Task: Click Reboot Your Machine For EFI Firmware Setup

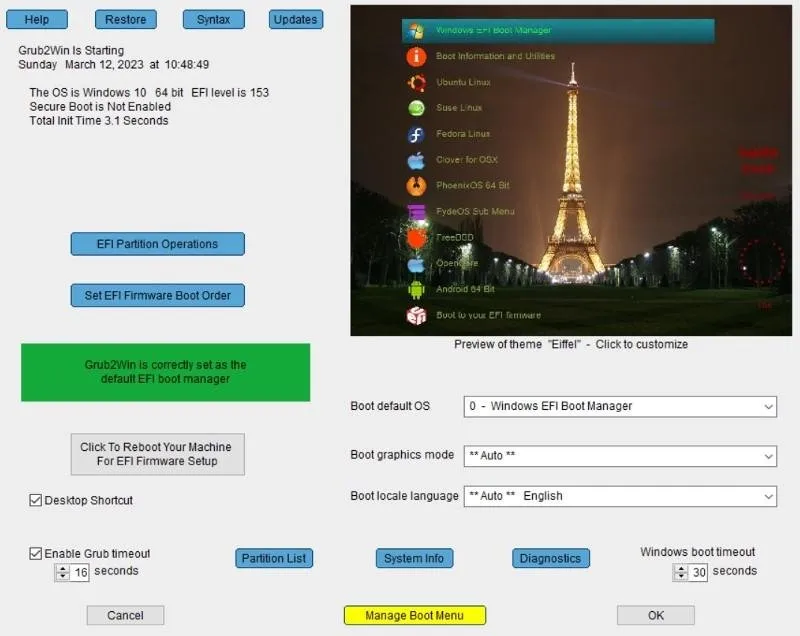Action: [158, 454]
